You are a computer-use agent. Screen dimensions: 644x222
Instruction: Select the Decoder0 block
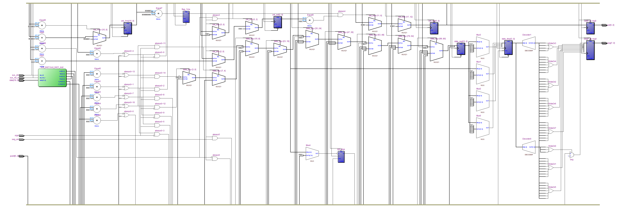coord(529,147)
